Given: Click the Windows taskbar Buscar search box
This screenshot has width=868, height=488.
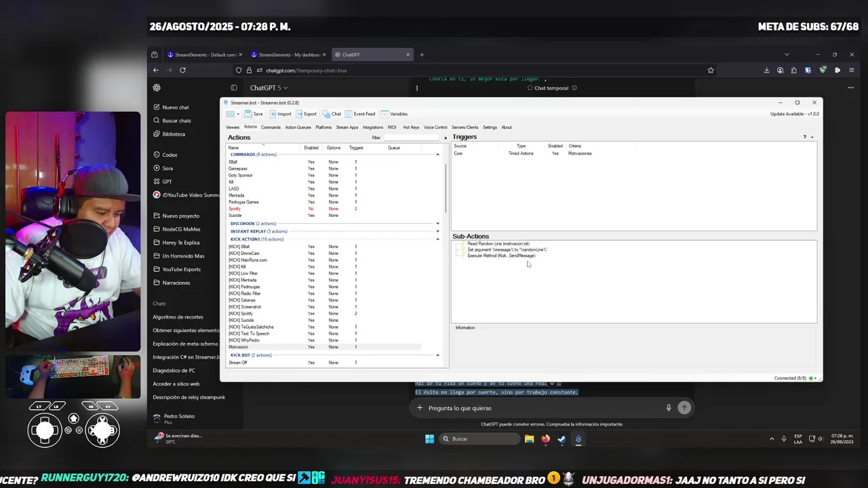Looking at the screenshot, I should pyautogui.click(x=479, y=439).
